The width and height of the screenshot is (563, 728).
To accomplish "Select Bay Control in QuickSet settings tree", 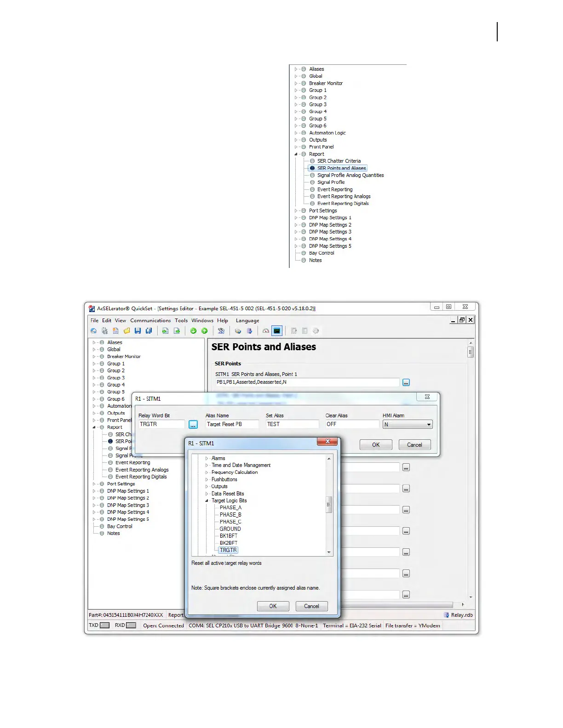I will 120,527.
